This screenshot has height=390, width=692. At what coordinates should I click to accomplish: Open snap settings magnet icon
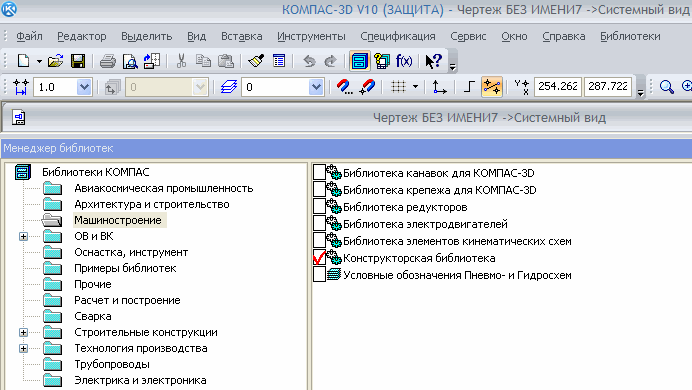[344, 87]
